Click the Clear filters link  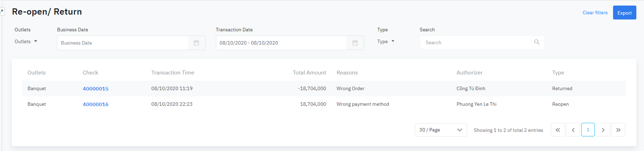pos(595,13)
